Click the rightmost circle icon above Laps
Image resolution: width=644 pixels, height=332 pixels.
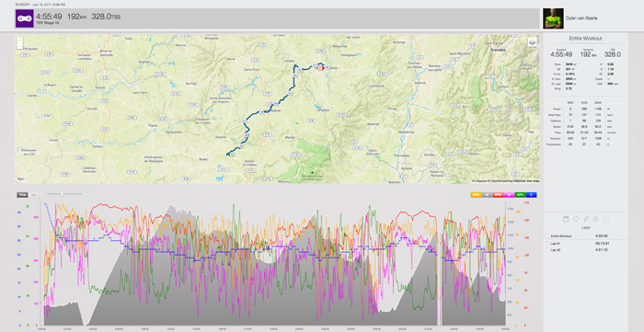click(x=605, y=220)
